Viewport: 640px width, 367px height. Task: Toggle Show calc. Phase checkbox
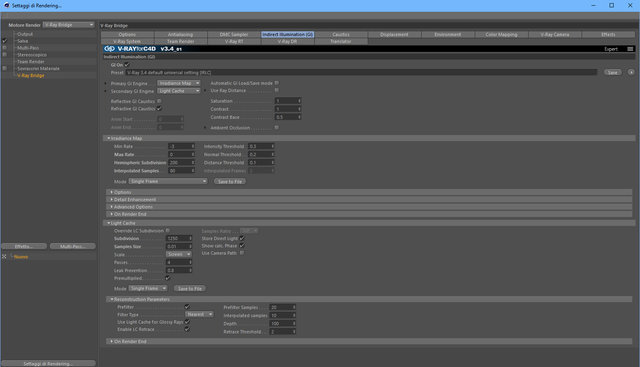tap(242, 245)
